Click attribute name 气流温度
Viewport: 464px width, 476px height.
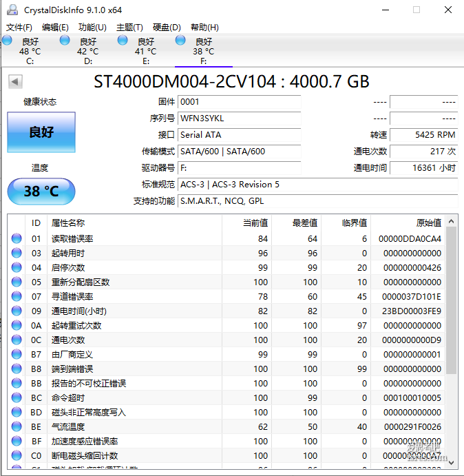(68, 427)
